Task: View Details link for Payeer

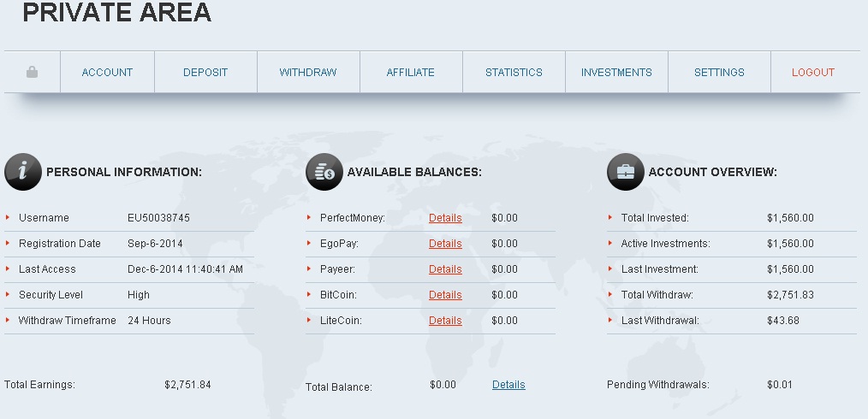Action: (445, 269)
